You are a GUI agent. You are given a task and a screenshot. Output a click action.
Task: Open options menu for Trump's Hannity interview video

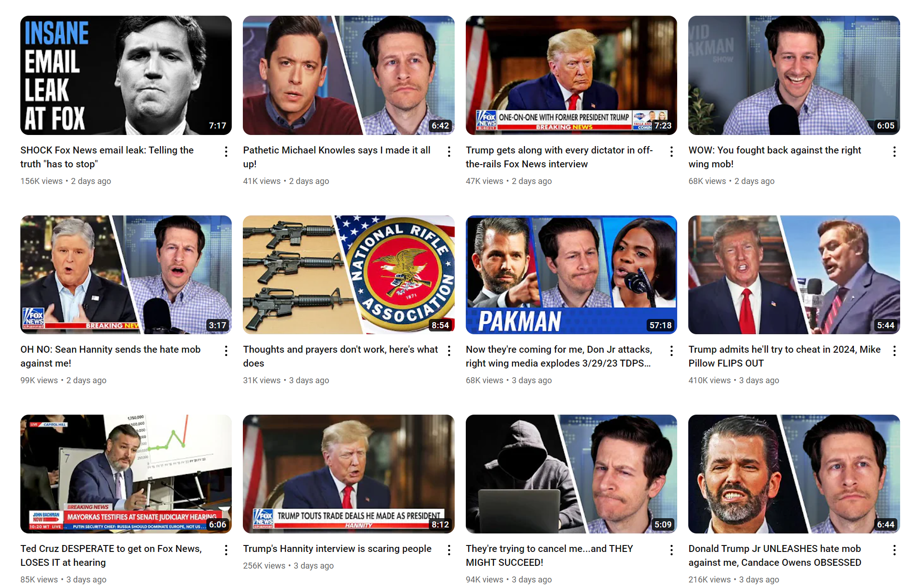[x=449, y=550]
